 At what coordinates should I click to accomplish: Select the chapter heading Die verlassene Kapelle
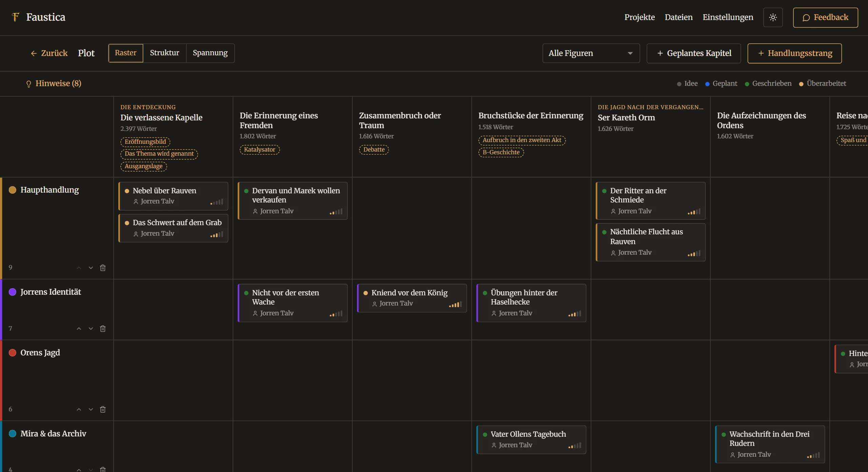(161, 118)
